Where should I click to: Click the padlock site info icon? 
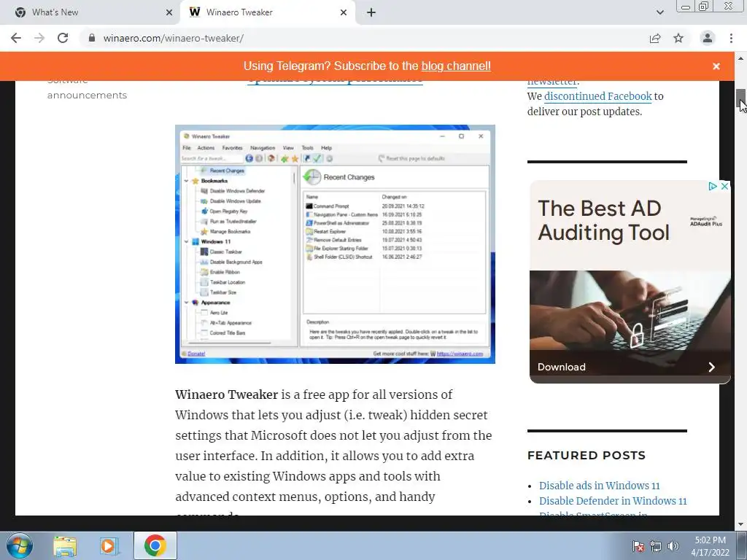pyautogui.click(x=92, y=38)
